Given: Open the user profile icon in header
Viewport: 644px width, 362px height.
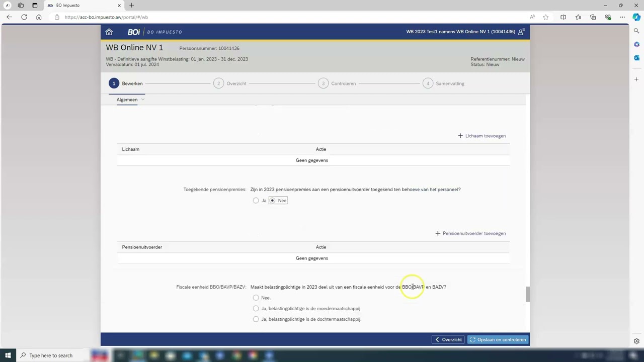Looking at the screenshot, I should [521, 32].
